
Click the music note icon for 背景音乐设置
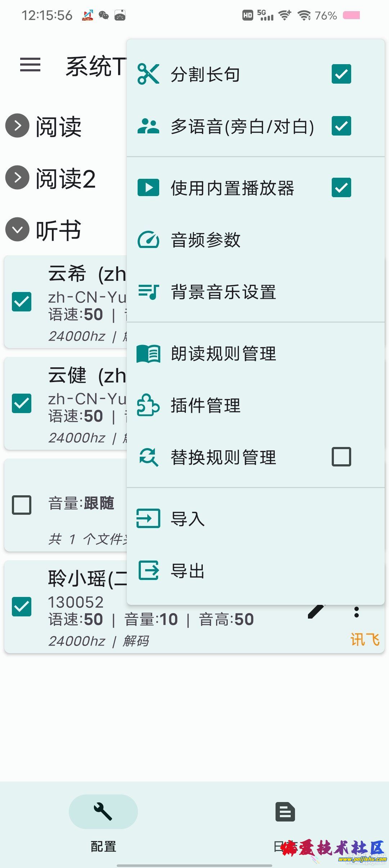[x=148, y=292]
